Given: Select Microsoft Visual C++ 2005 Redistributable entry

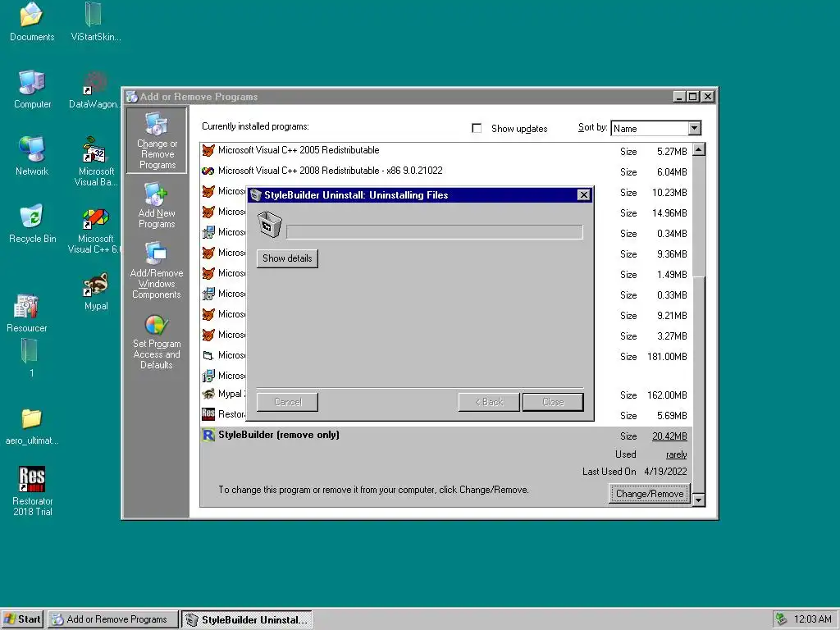Looking at the screenshot, I should [299, 151].
